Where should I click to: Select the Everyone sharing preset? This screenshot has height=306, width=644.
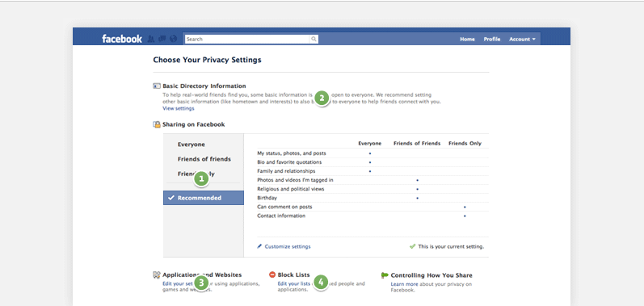tap(192, 145)
